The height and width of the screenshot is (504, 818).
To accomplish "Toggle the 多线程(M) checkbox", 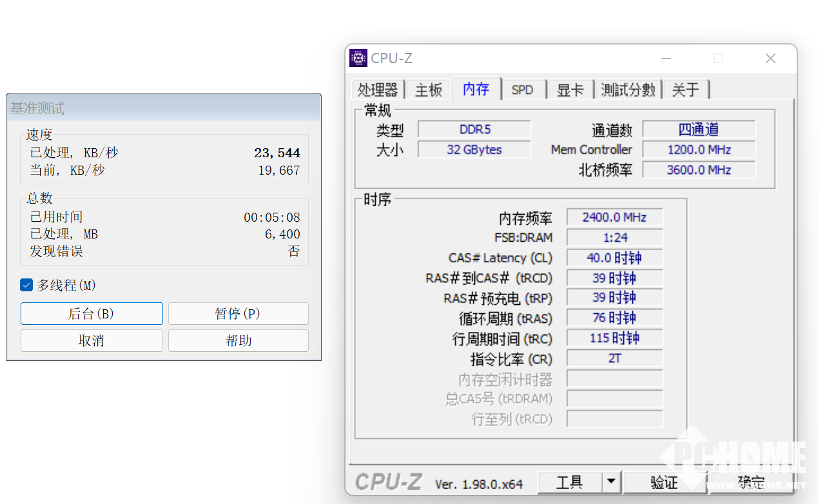I will pos(26,285).
